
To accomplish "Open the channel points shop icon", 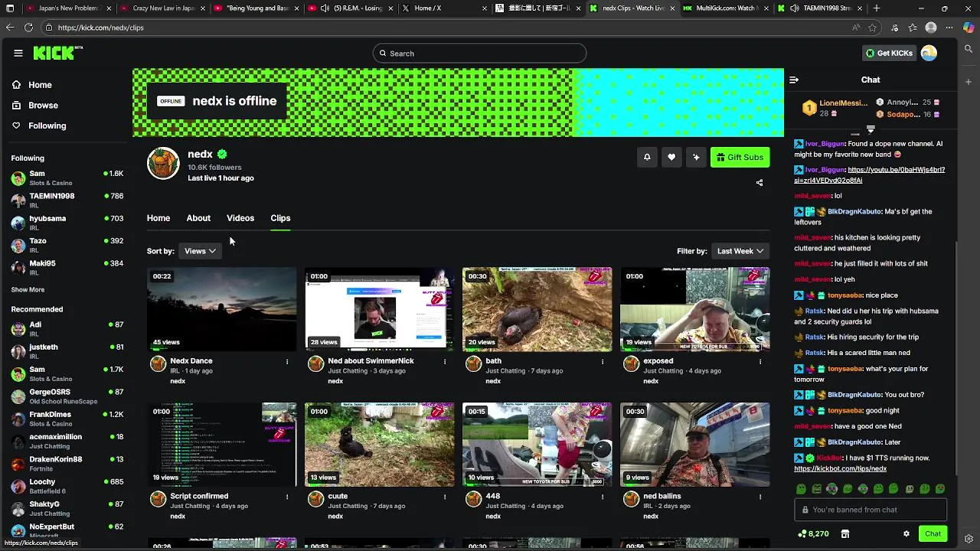I will coord(845,534).
